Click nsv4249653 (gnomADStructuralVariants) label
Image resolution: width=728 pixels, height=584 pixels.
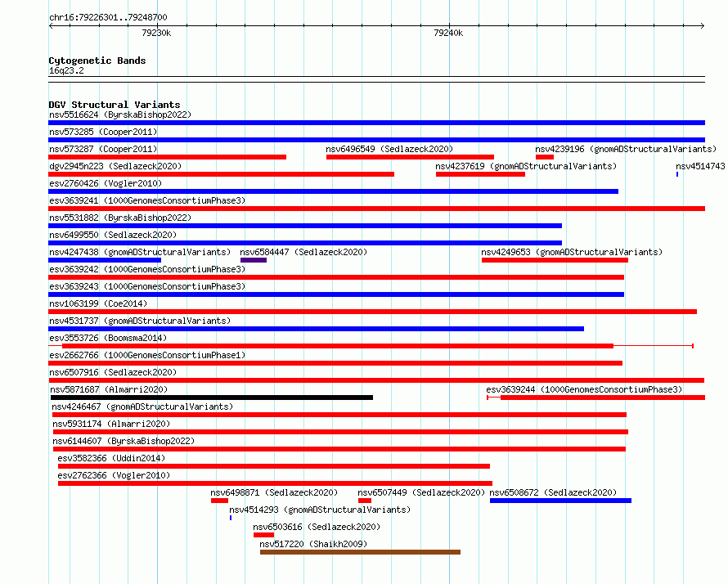(572, 252)
